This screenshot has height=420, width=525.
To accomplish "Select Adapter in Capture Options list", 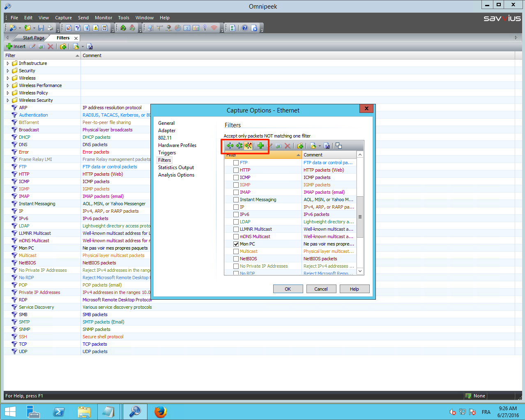I will (x=167, y=131).
